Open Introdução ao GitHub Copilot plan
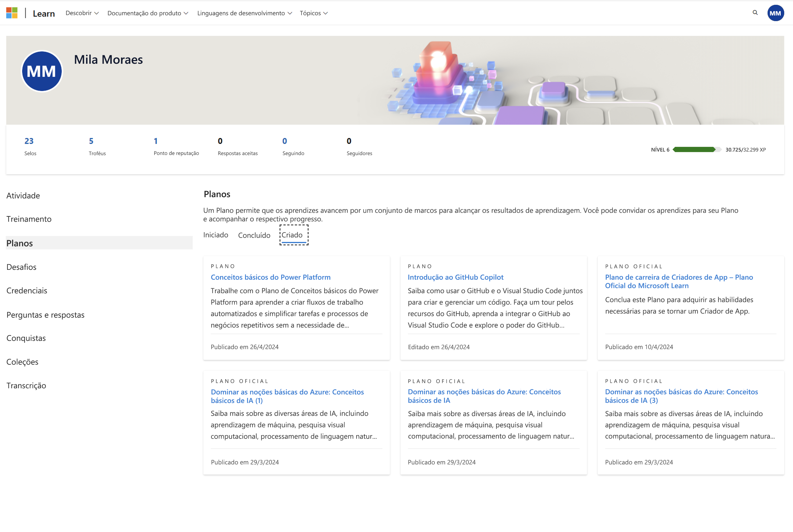 click(455, 277)
